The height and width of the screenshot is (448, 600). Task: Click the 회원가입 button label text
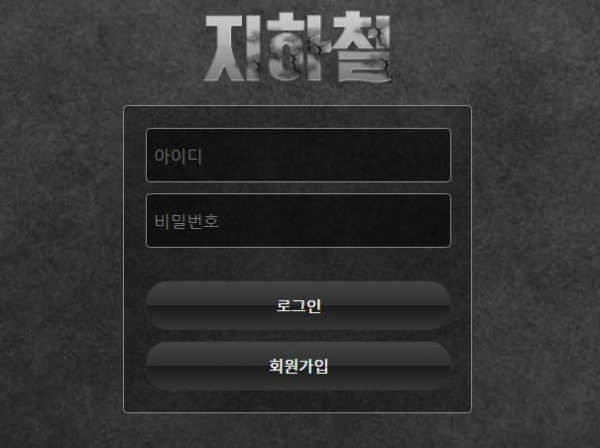[x=298, y=366]
